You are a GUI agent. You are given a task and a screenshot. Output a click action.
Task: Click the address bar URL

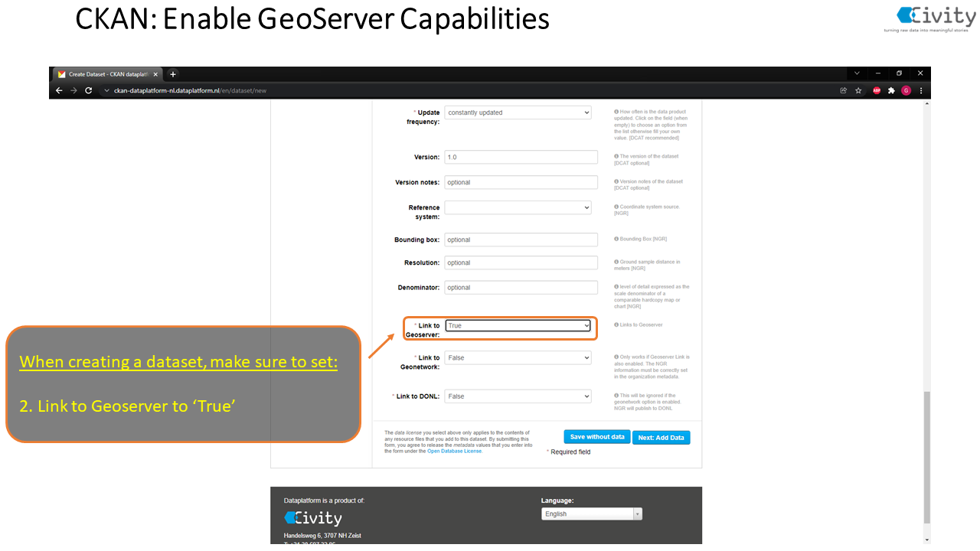click(190, 90)
